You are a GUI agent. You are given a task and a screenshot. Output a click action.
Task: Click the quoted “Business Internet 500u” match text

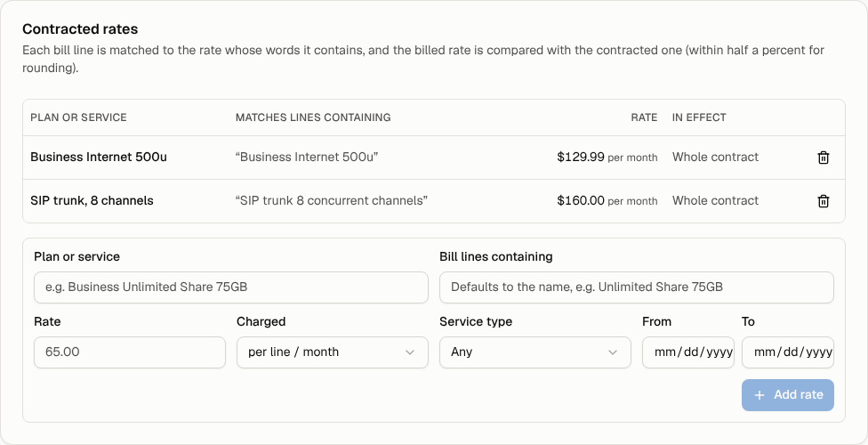307,157
